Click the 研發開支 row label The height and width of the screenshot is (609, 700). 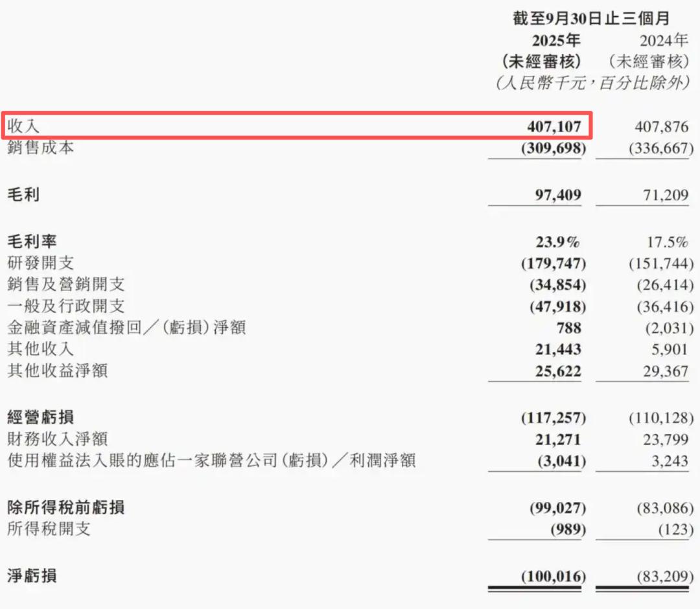pos(40,263)
